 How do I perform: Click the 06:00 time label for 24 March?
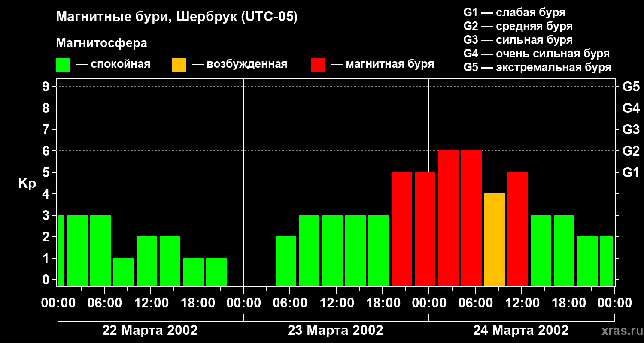click(x=475, y=303)
